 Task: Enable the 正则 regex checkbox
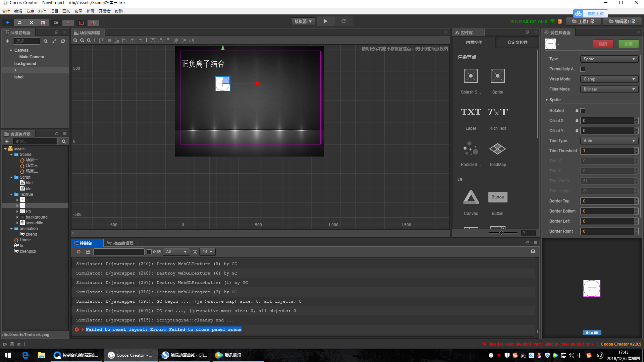pos(149,252)
